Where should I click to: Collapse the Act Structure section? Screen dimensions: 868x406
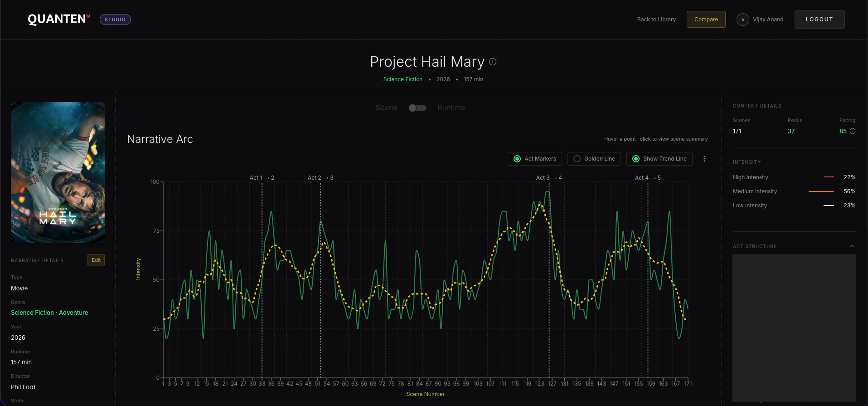(852, 246)
